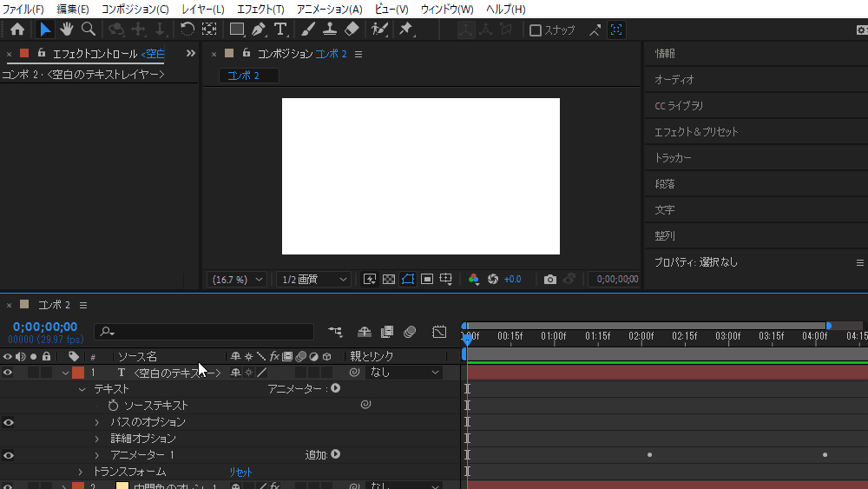Click the 0;00;00;00 timecode in timeline
868x489 pixels.
[45, 327]
